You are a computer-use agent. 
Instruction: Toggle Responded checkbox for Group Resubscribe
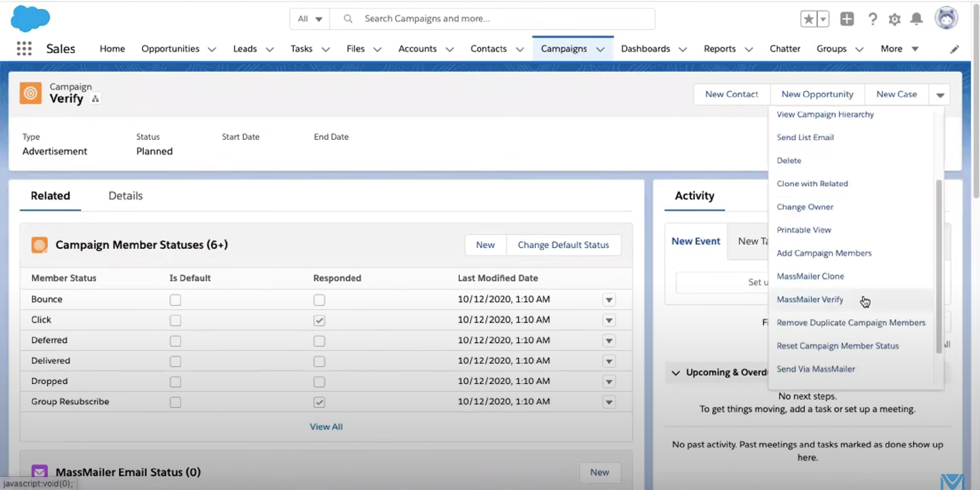coord(319,402)
